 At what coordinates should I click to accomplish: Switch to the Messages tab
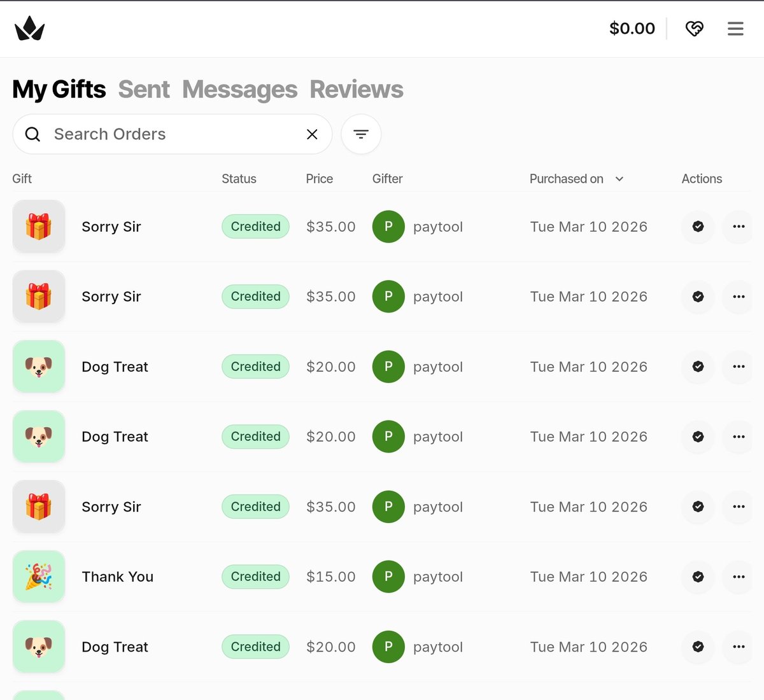point(239,90)
